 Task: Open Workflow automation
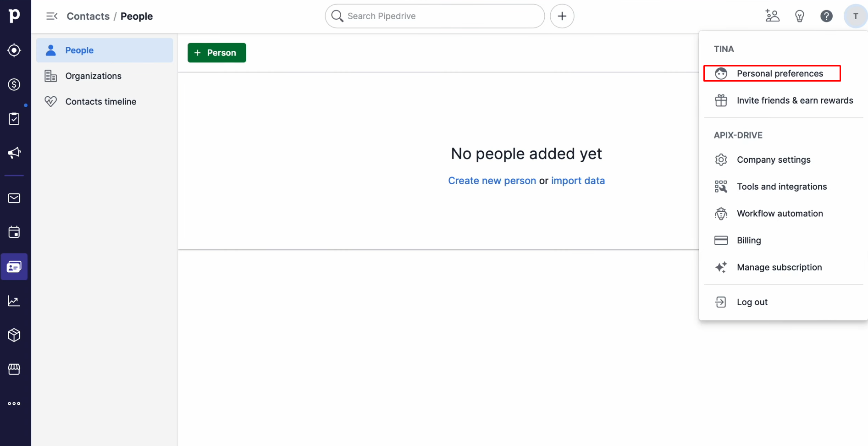pos(784,213)
